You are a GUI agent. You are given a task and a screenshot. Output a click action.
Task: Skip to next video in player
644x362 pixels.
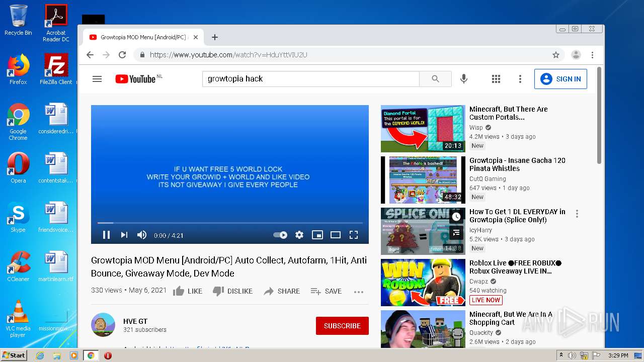tap(124, 235)
